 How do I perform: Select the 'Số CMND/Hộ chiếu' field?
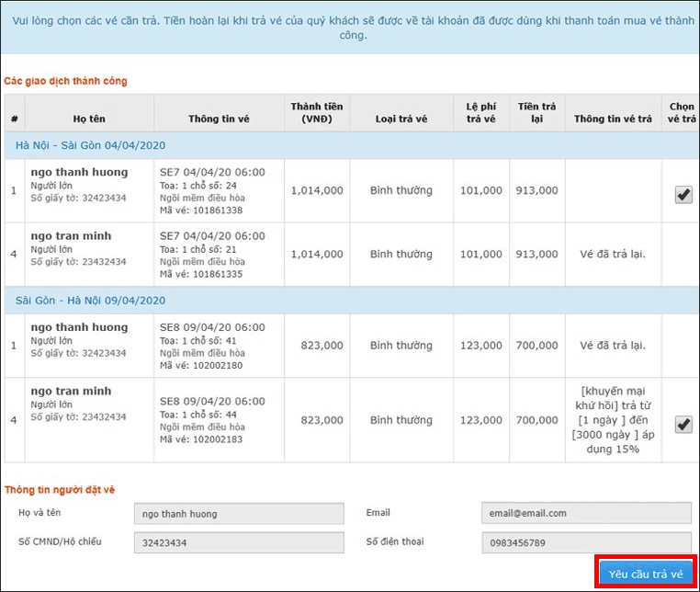(x=239, y=542)
